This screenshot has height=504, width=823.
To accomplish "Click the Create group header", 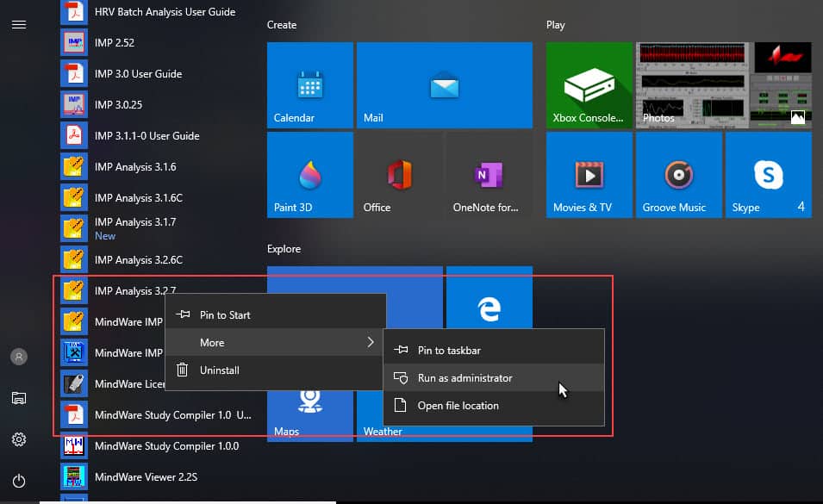I will pyautogui.click(x=282, y=25).
